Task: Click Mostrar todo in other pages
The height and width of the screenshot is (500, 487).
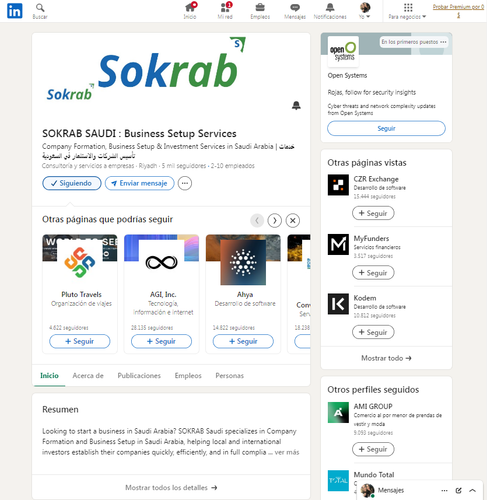Action: [x=386, y=358]
